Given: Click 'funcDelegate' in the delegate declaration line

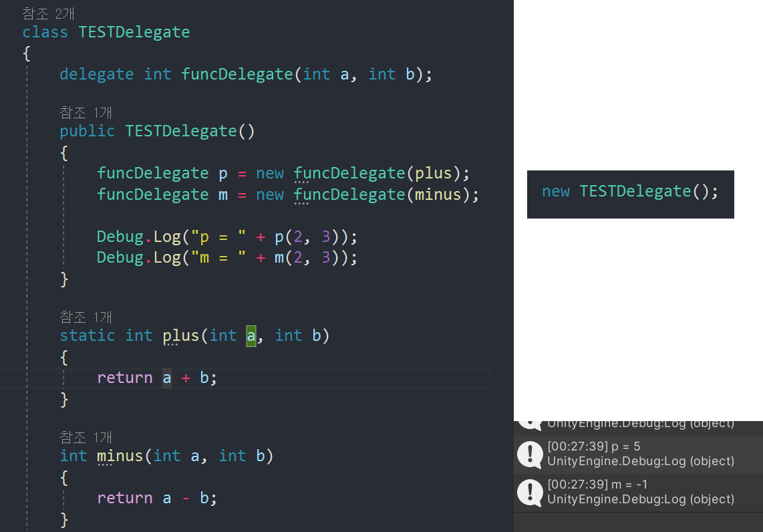Looking at the screenshot, I should [237, 74].
